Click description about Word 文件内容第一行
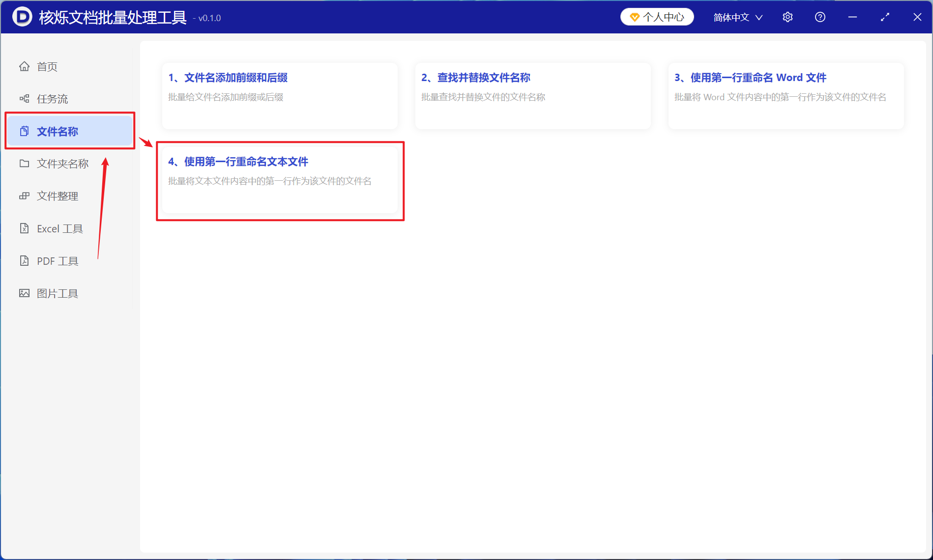 780,97
